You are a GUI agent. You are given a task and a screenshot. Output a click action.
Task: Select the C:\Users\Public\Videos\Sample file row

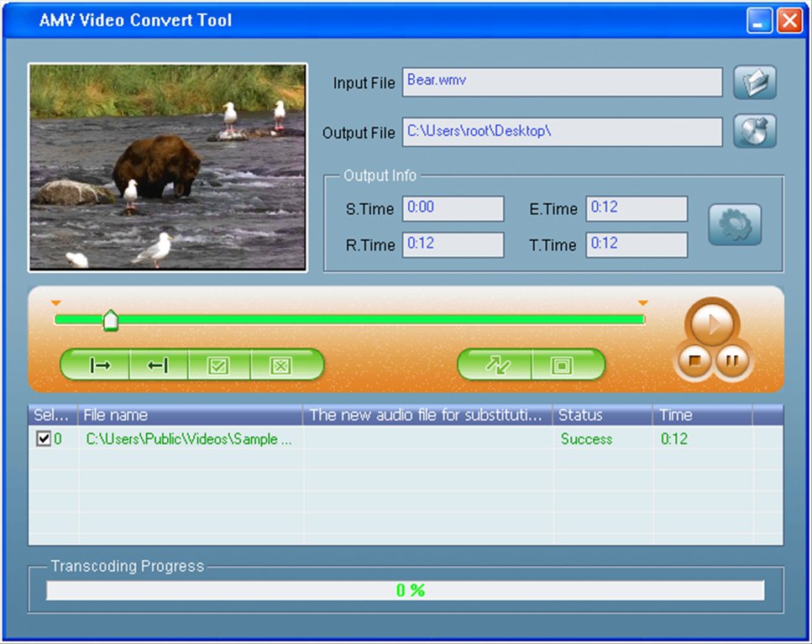coord(406,439)
